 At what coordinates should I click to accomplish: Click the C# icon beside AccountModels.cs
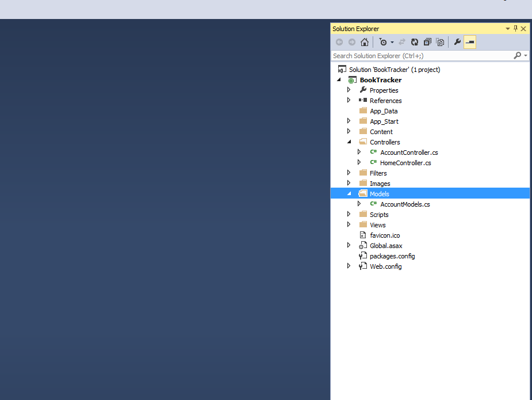(373, 204)
